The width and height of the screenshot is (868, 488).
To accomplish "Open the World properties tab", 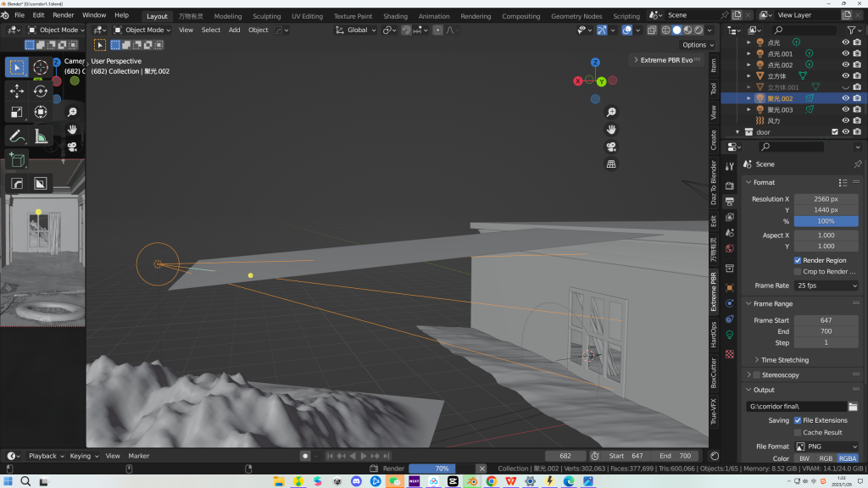I will click(730, 248).
